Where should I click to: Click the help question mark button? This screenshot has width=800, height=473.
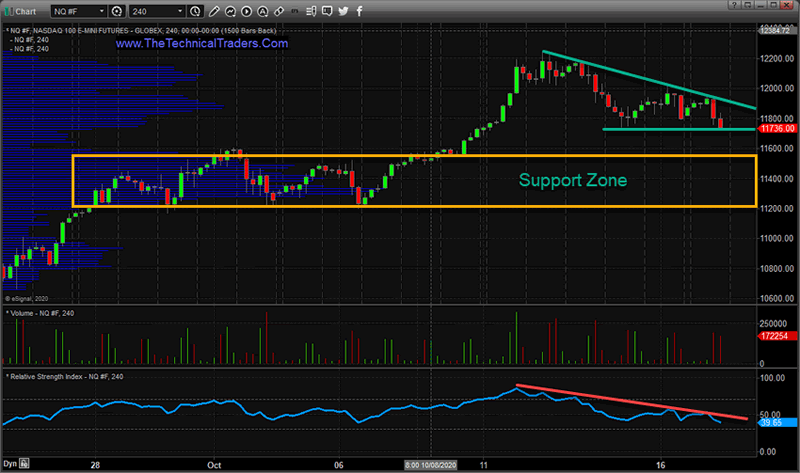(x=734, y=5)
